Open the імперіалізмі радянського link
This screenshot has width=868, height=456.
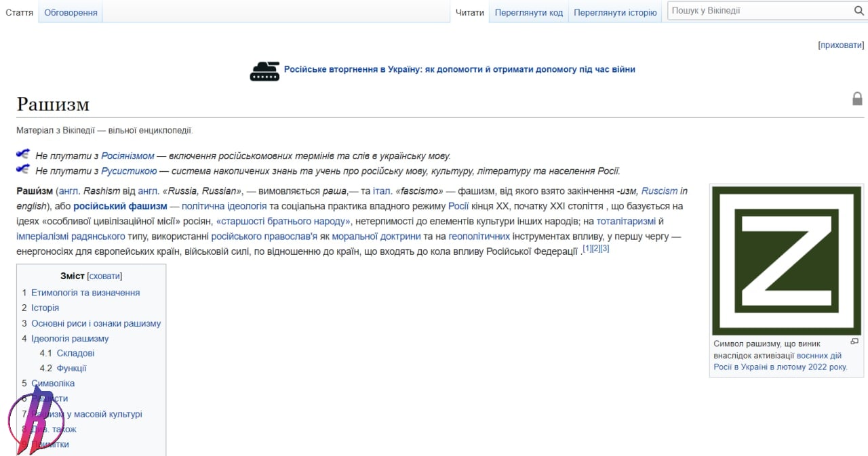pyautogui.click(x=71, y=236)
